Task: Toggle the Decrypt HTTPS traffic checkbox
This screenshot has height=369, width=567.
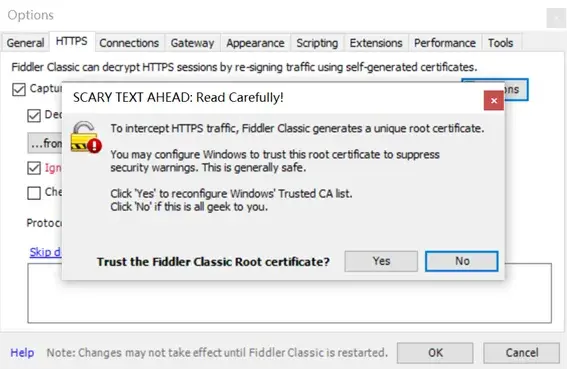Action: pos(34,115)
